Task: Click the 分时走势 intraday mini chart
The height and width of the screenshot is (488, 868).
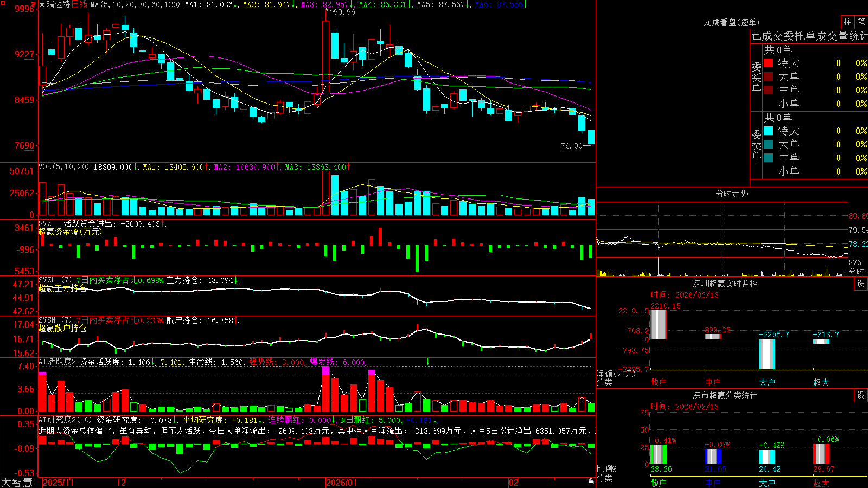Action: click(722, 239)
